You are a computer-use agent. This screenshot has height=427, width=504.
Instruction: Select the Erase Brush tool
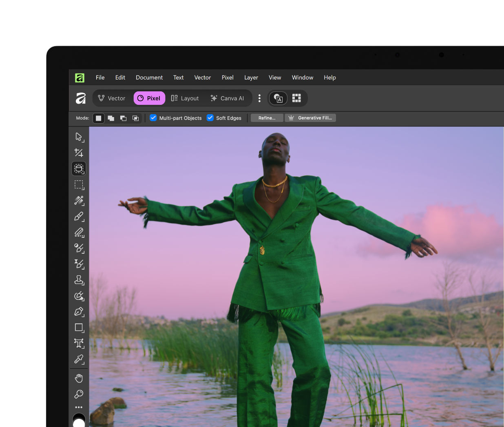tap(79, 232)
